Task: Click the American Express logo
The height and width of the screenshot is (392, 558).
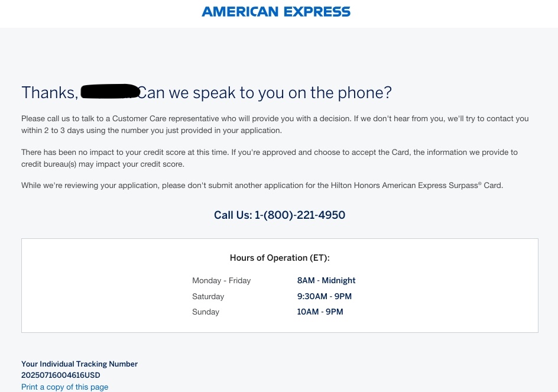Action: (276, 12)
